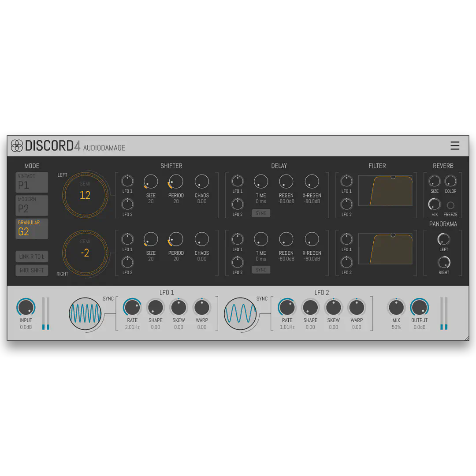Screen dimensions: 476x476
Task: Click the LFO 2 waveform display
Action: coord(240,313)
